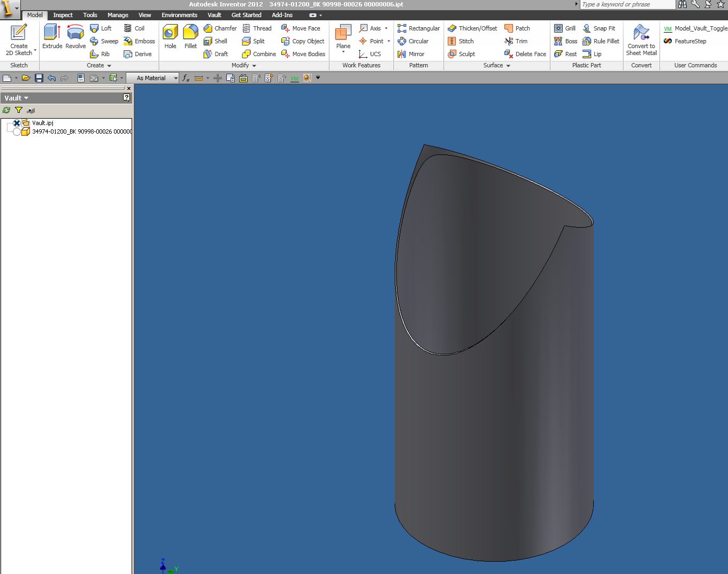
Task: Activate the Delete Face tool
Action: pyautogui.click(x=525, y=54)
